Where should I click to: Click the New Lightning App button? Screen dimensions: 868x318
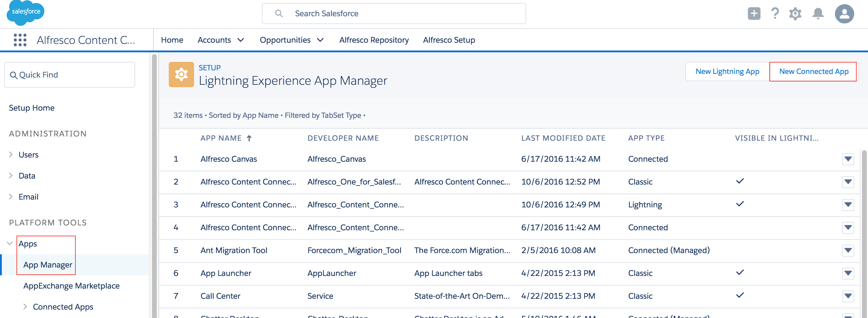coord(727,71)
